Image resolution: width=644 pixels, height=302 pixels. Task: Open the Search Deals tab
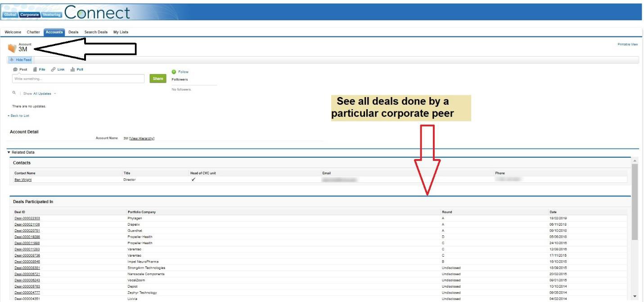coord(96,32)
